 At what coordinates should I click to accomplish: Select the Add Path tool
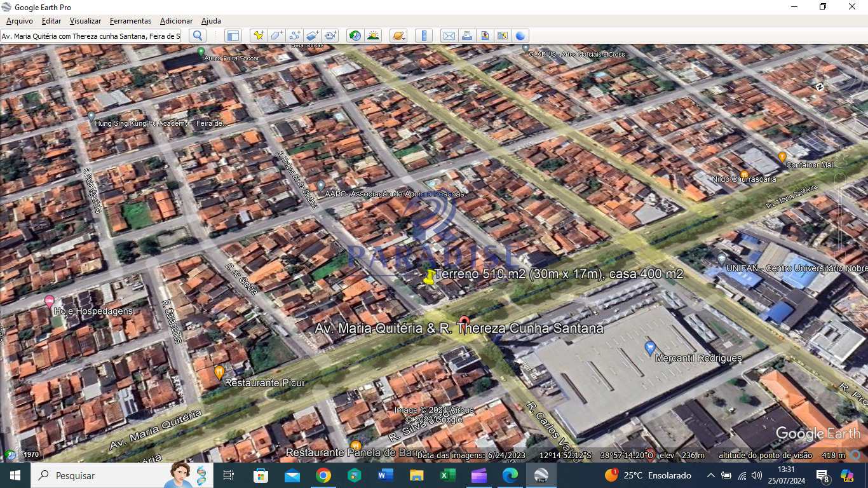294,36
